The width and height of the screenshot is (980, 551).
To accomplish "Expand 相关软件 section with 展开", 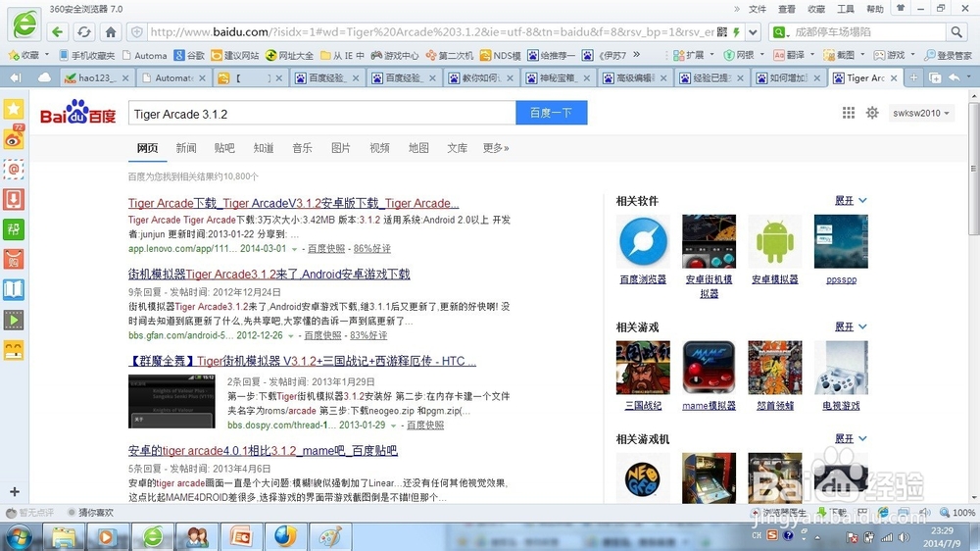I will pos(851,201).
